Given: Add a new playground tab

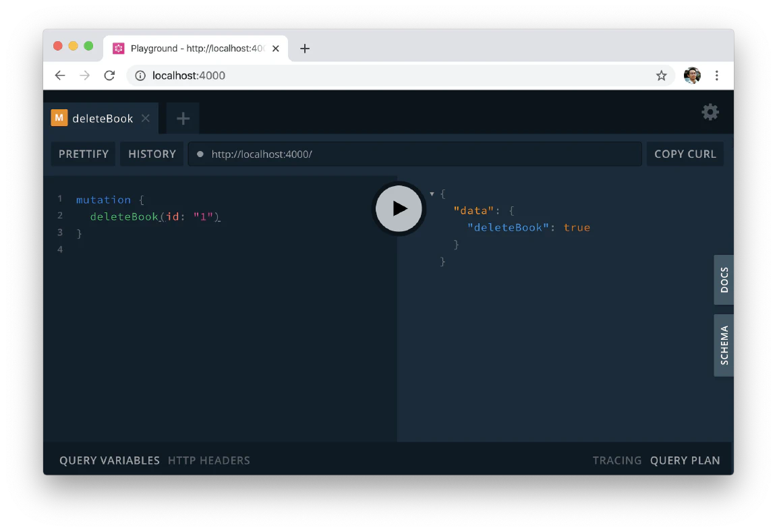Looking at the screenshot, I should point(183,119).
